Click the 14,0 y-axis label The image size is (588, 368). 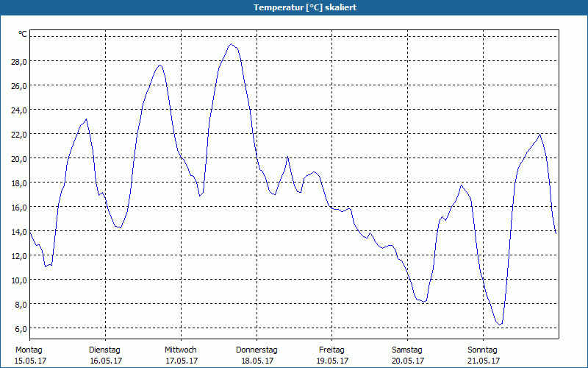19,232
